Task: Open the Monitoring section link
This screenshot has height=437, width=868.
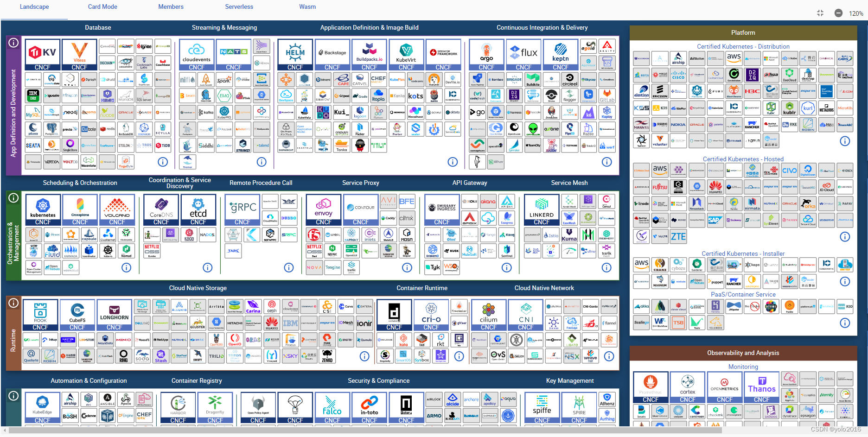Action: pos(743,367)
